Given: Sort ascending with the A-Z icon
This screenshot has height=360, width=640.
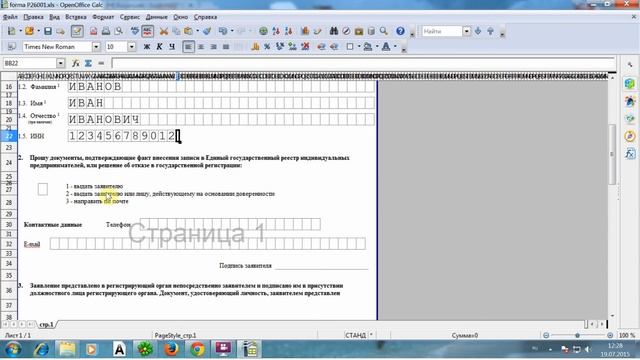Looking at the screenshot, I should (x=276, y=31).
